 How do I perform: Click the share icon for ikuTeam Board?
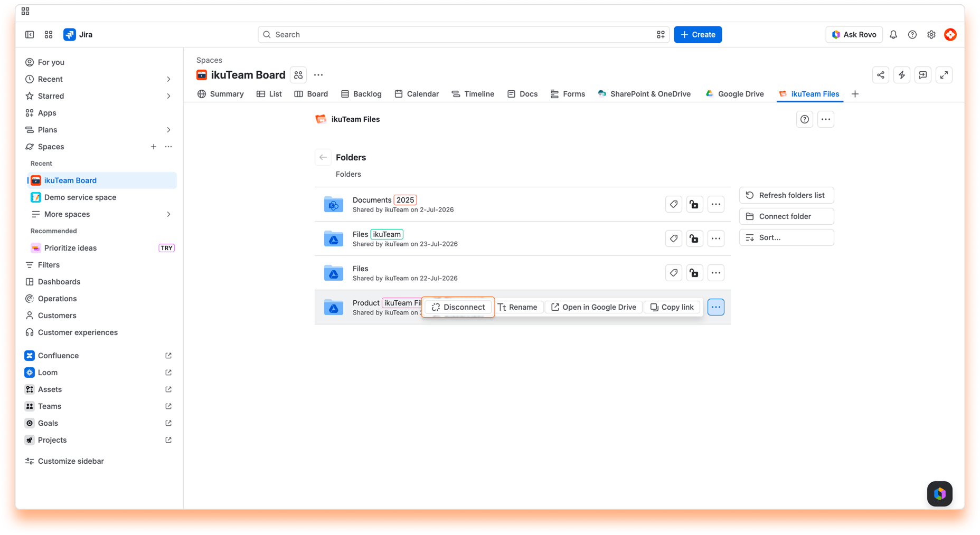[881, 75]
